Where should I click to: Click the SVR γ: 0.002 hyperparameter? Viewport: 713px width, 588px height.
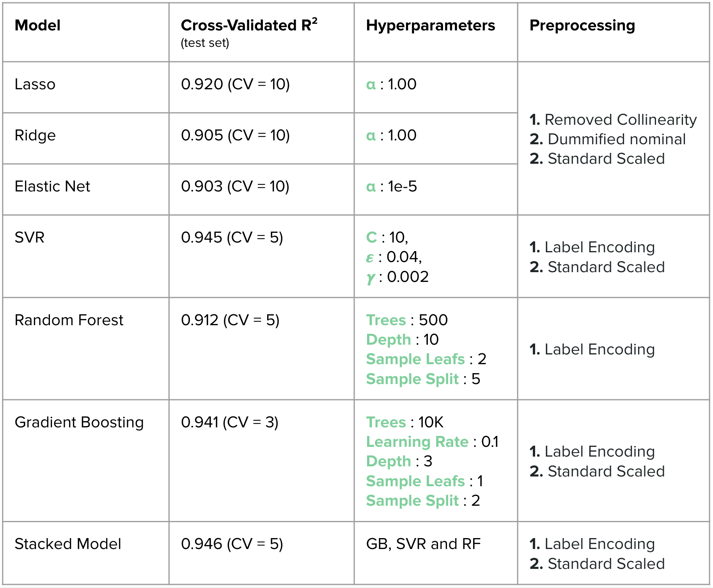coord(397,277)
